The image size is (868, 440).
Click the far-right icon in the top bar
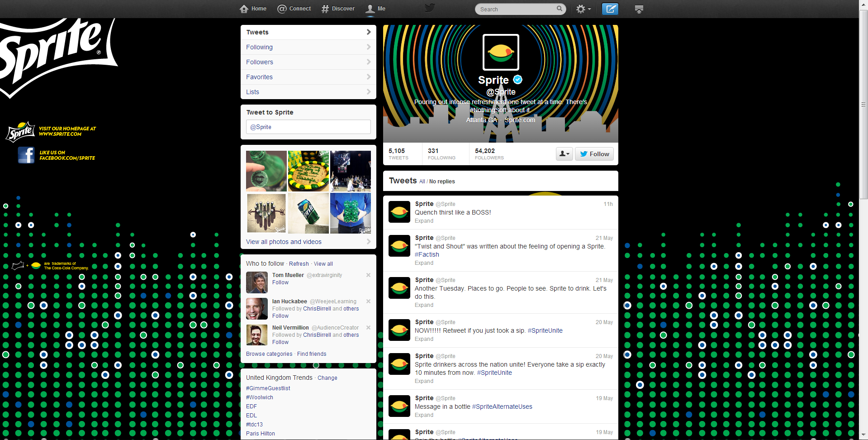click(x=639, y=9)
